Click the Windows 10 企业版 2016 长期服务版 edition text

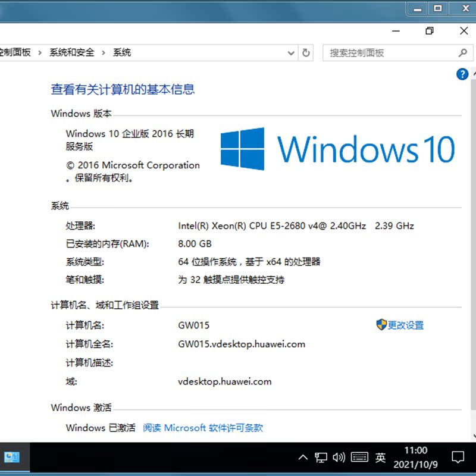[130, 140]
